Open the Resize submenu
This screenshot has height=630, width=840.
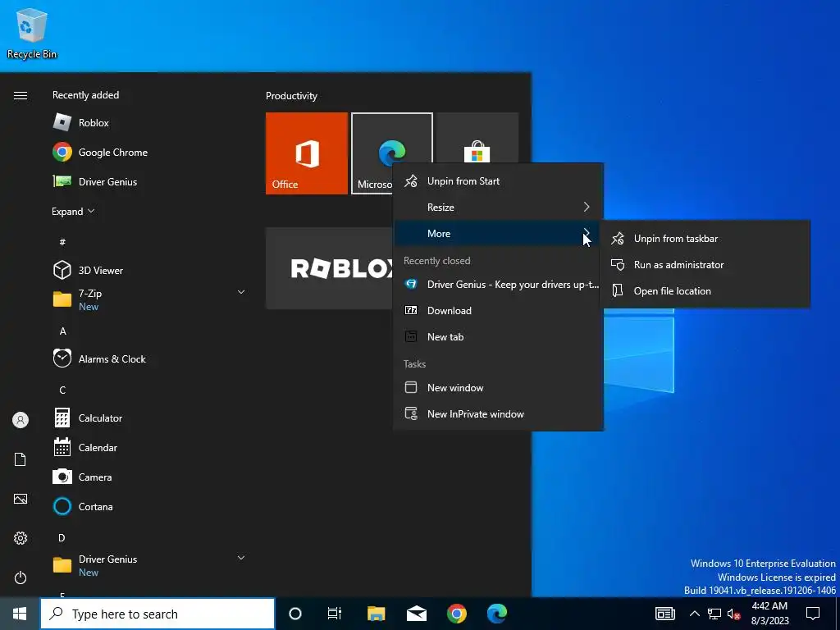click(x=498, y=207)
